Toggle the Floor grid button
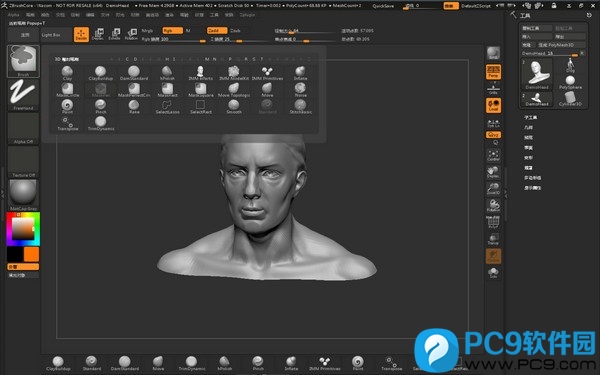 [x=493, y=89]
